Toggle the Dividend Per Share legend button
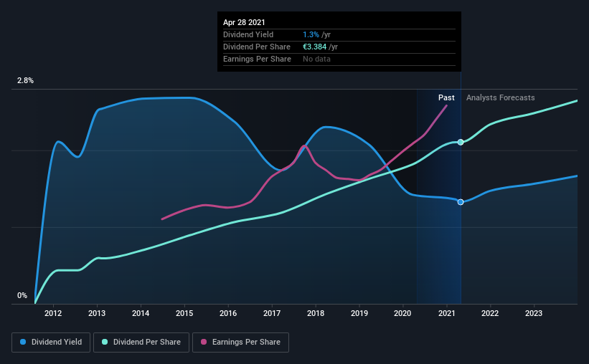 coord(141,343)
